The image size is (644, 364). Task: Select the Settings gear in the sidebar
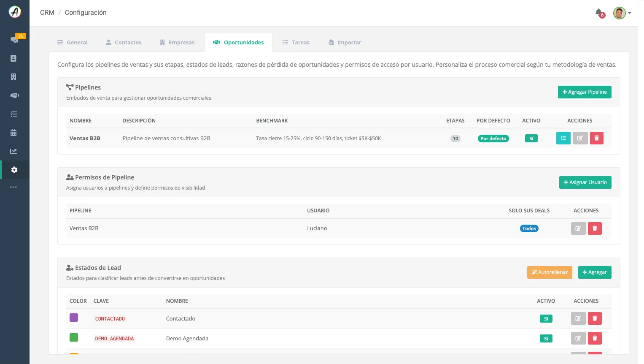pyautogui.click(x=14, y=170)
